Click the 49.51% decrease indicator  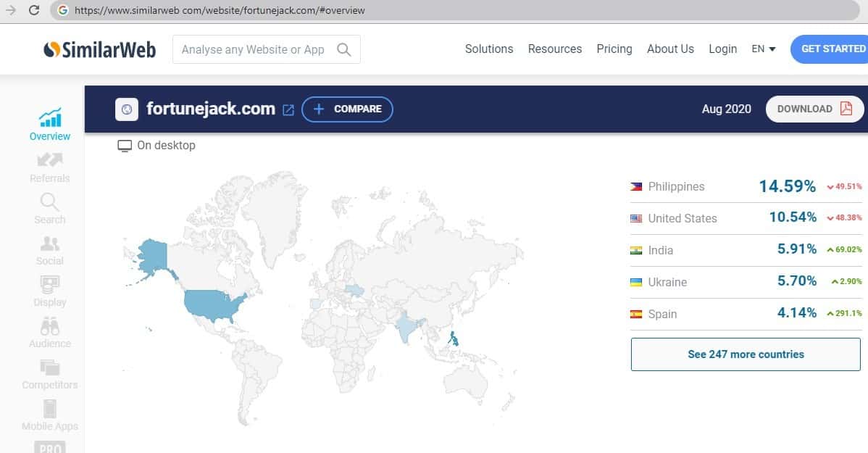tap(844, 186)
